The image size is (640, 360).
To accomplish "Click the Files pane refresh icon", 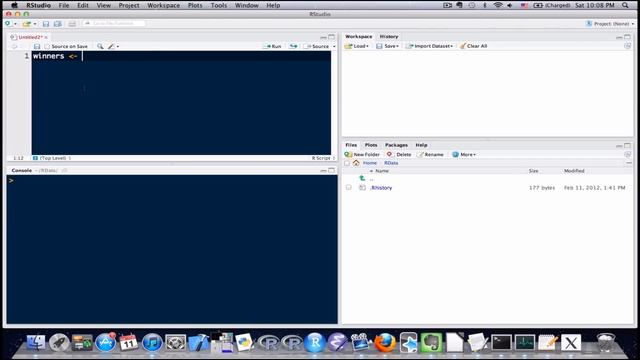I will click(x=627, y=154).
